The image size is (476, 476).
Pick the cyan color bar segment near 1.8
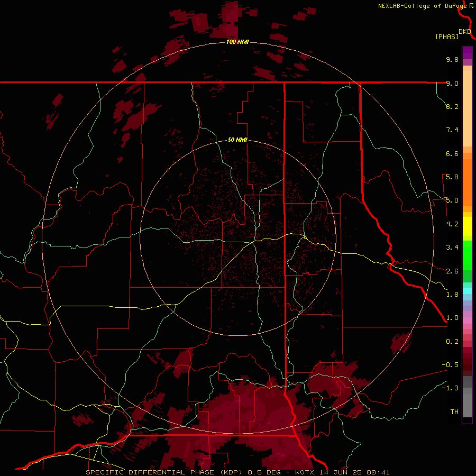467,291
